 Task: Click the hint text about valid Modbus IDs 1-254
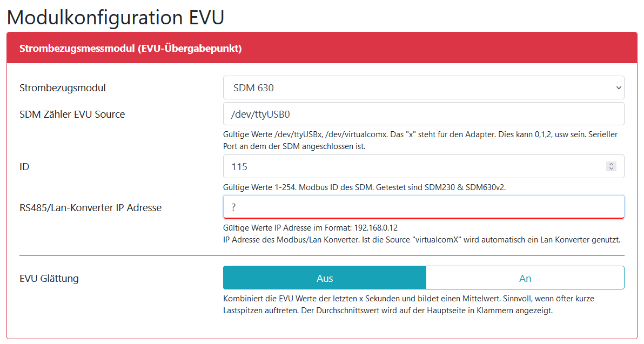[364, 187]
